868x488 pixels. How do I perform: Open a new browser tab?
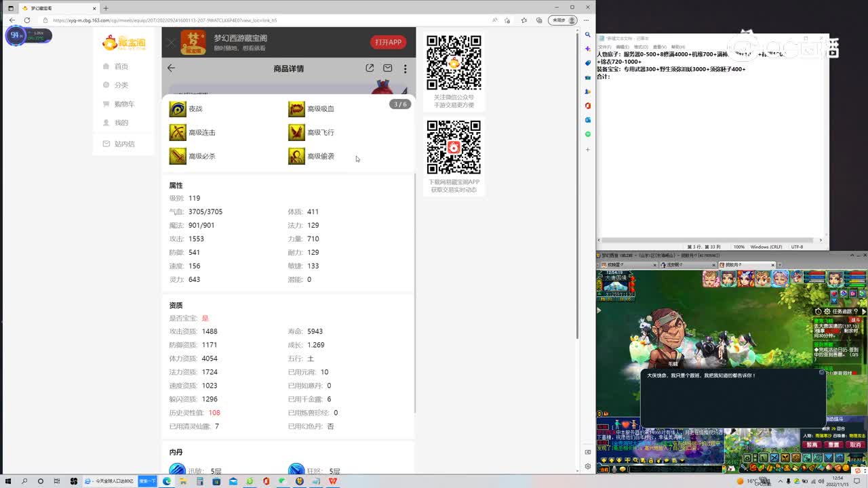tap(106, 8)
